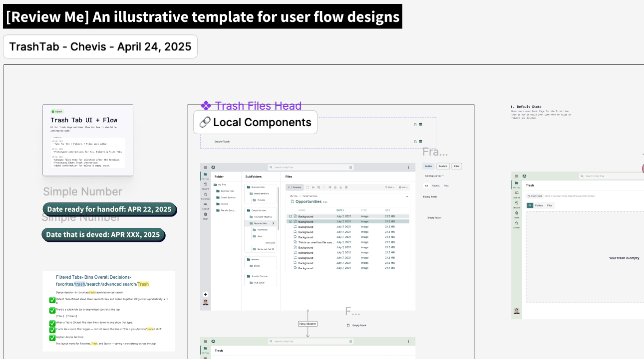Click the search filter sliders icon in Files mockup
This screenshot has height=359, width=644.
(350, 167)
